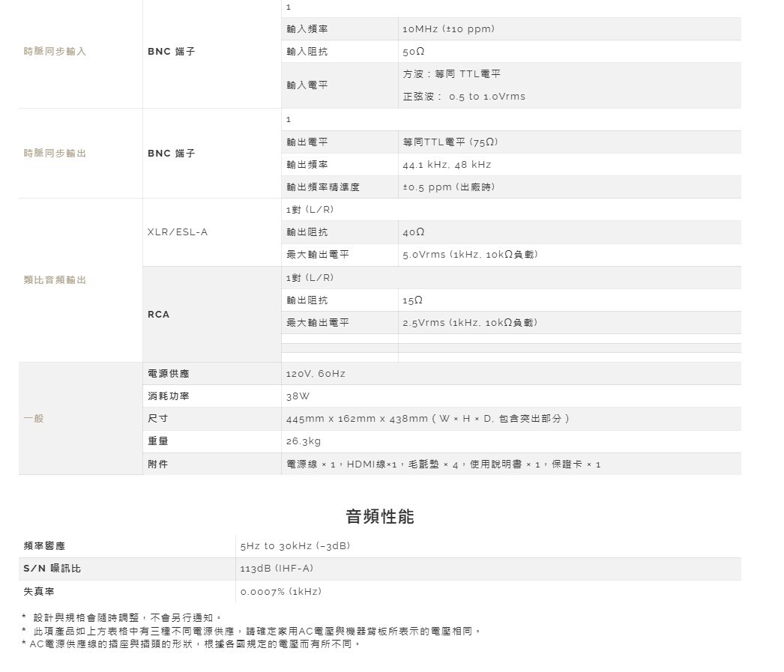Screen dimensions: 784x672
Task: Click the 輸入阻抗 label
Action: tap(307, 52)
